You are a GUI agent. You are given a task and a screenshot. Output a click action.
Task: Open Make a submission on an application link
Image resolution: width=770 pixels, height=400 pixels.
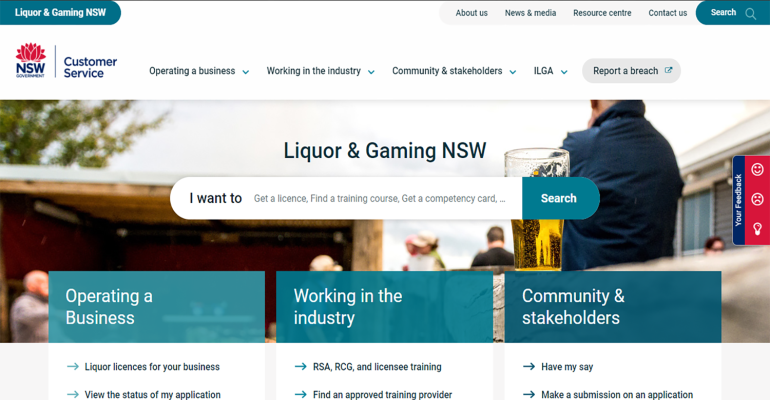pyautogui.click(x=617, y=394)
